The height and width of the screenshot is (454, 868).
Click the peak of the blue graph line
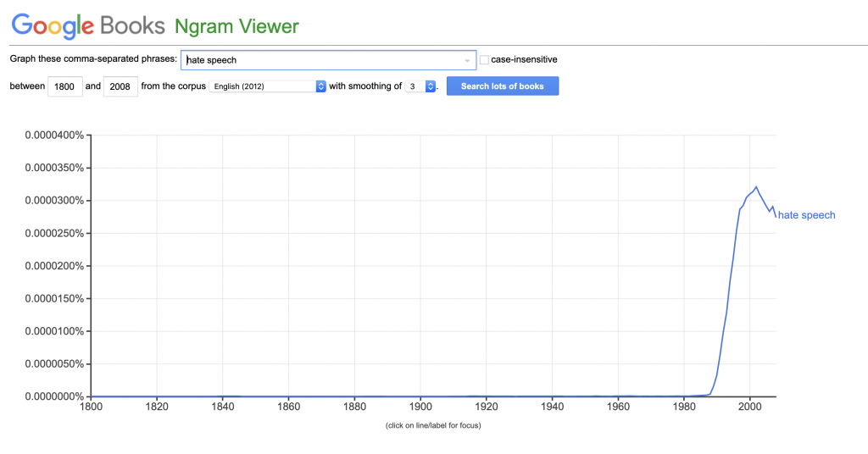pyautogui.click(x=755, y=187)
